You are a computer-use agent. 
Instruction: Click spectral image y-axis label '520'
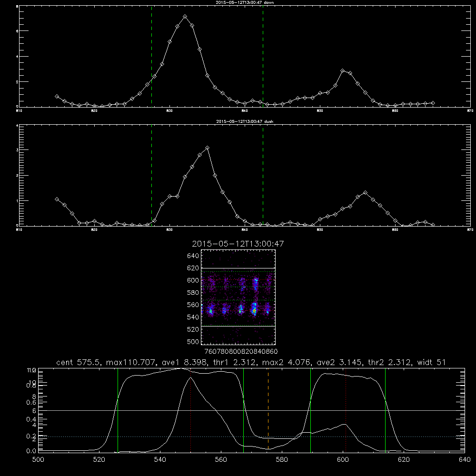coord(193,329)
